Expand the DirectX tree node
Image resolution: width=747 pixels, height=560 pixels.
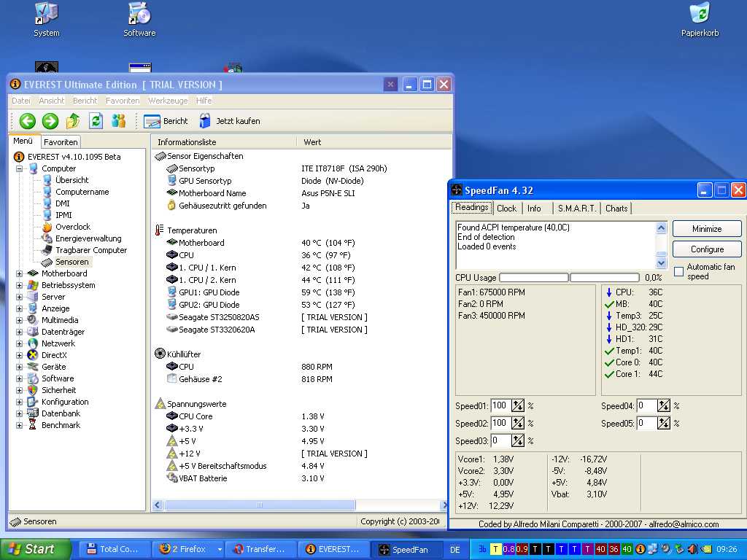[x=19, y=355]
